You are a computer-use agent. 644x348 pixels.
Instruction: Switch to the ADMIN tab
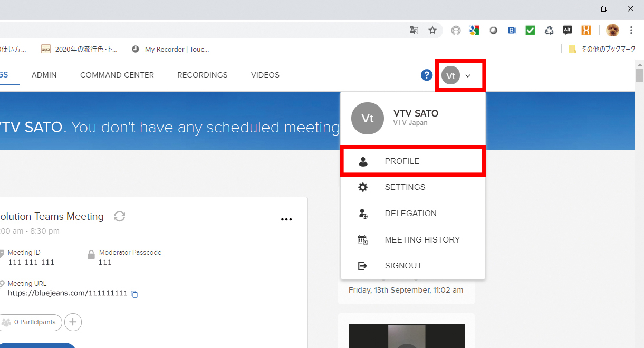(x=44, y=75)
